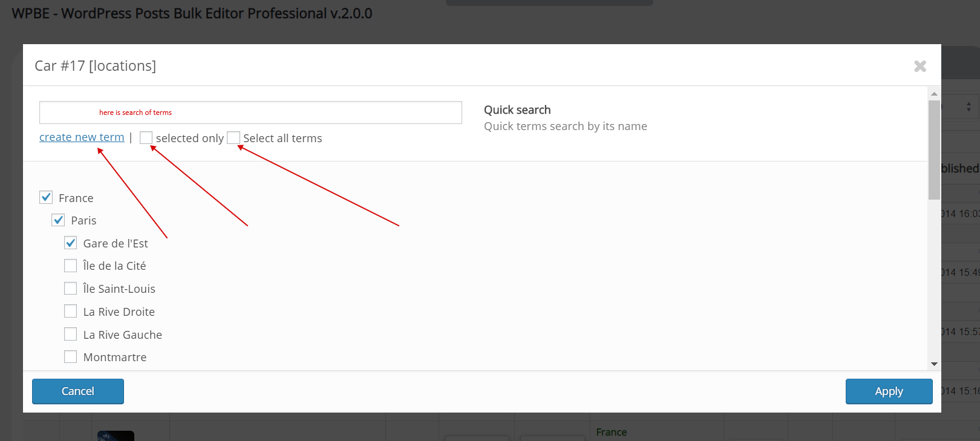Screen dimensions: 980x441
Task: Check the Île Saint-Louis checkbox
Action: pyautogui.click(x=71, y=289)
